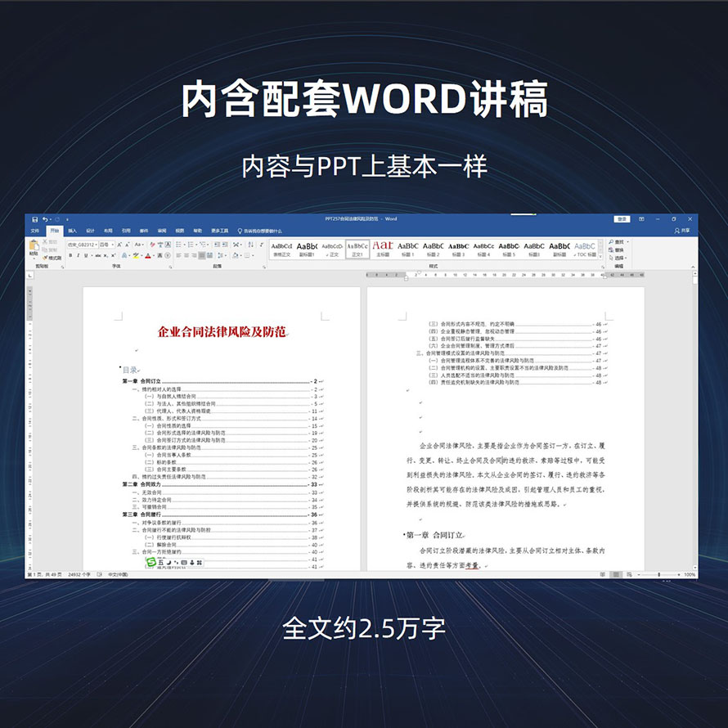Image resolution: width=728 pixels, height=728 pixels.
Task: Toggle italic formatting
Action: [78, 255]
